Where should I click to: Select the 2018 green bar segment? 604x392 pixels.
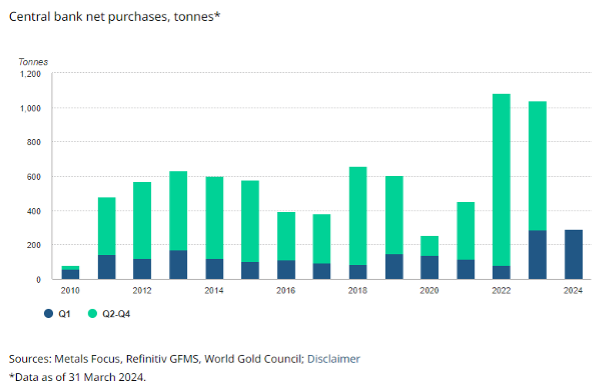pyautogui.click(x=358, y=216)
